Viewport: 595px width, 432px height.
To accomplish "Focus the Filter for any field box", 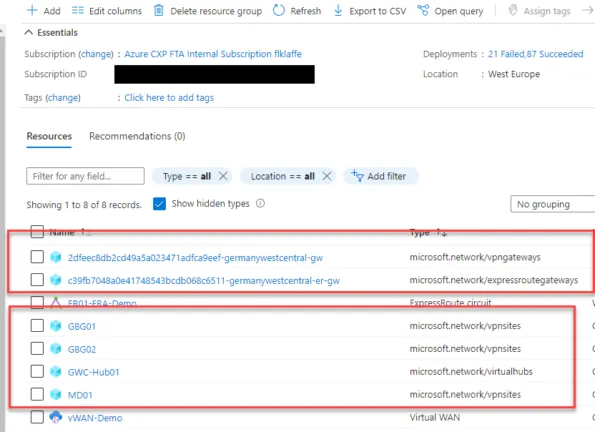I will click(85, 176).
